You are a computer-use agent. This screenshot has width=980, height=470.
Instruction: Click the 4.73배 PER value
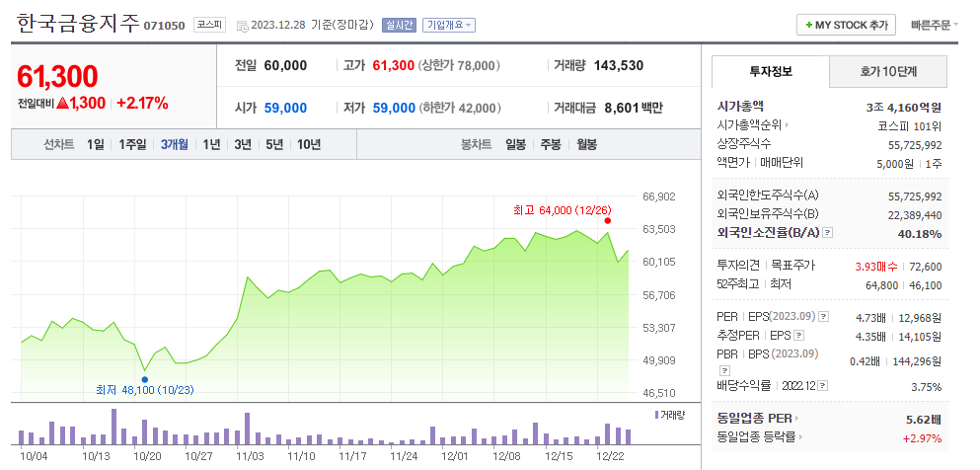870,318
